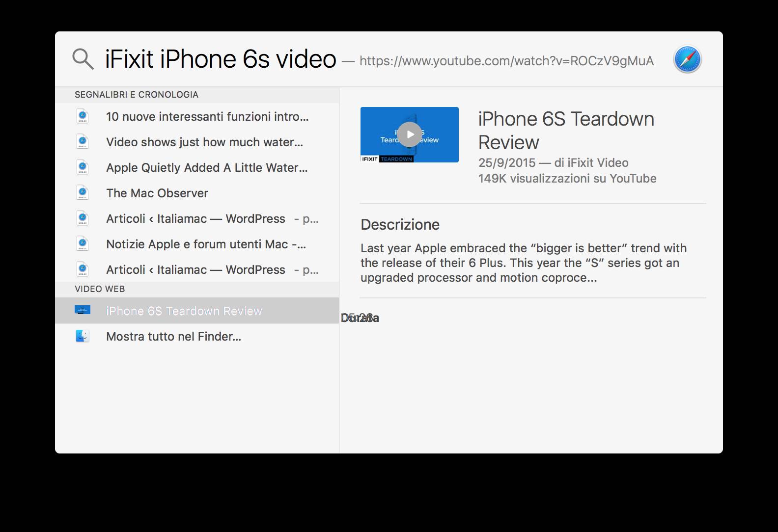Image resolution: width=778 pixels, height=532 pixels.
Task: Click Finder icon beside 'Mostra tutto nel Finder'
Action: pyautogui.click(x=83, y=336)
